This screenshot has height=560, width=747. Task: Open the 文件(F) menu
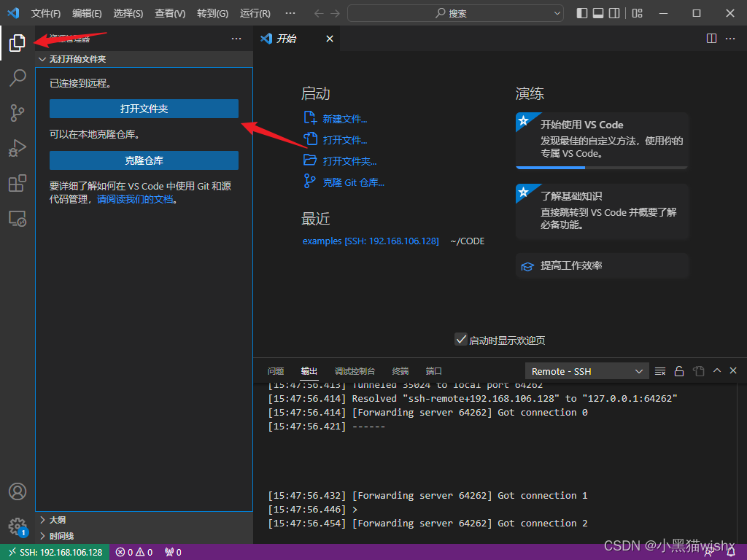(45, 13)
